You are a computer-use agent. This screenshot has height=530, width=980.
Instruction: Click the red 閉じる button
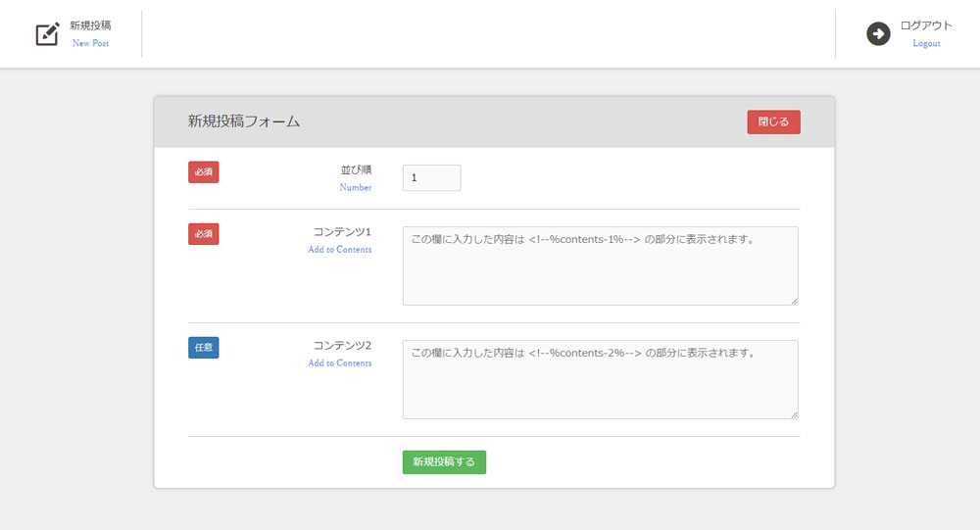774,121
